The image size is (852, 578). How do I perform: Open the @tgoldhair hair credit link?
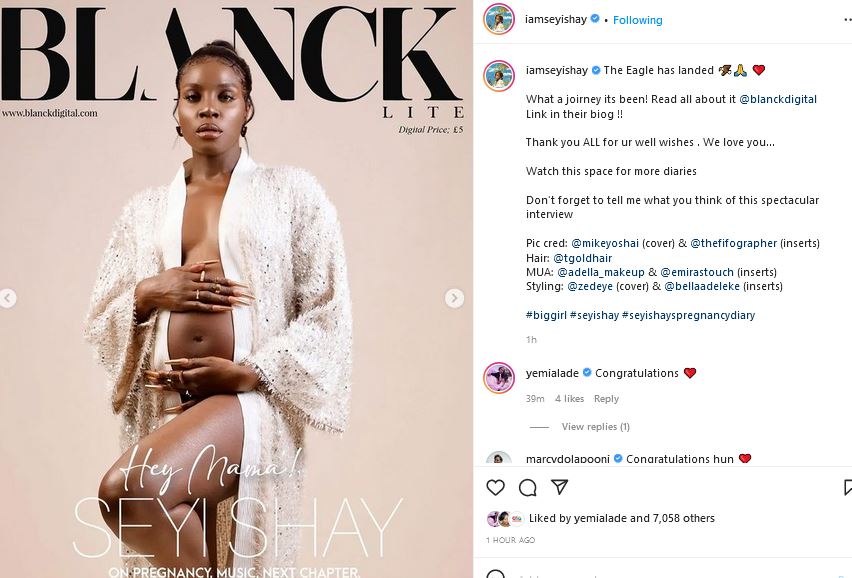point(582,258)
